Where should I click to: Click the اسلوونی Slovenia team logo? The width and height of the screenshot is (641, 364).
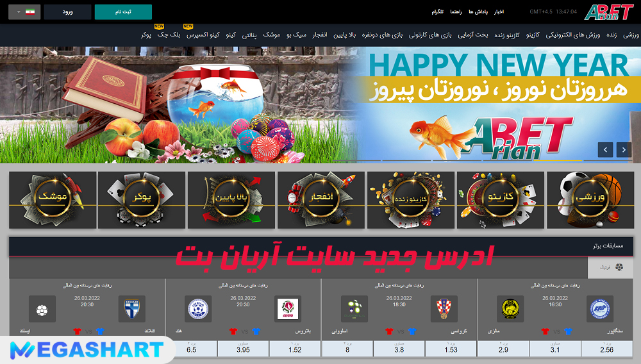[354, 309]
